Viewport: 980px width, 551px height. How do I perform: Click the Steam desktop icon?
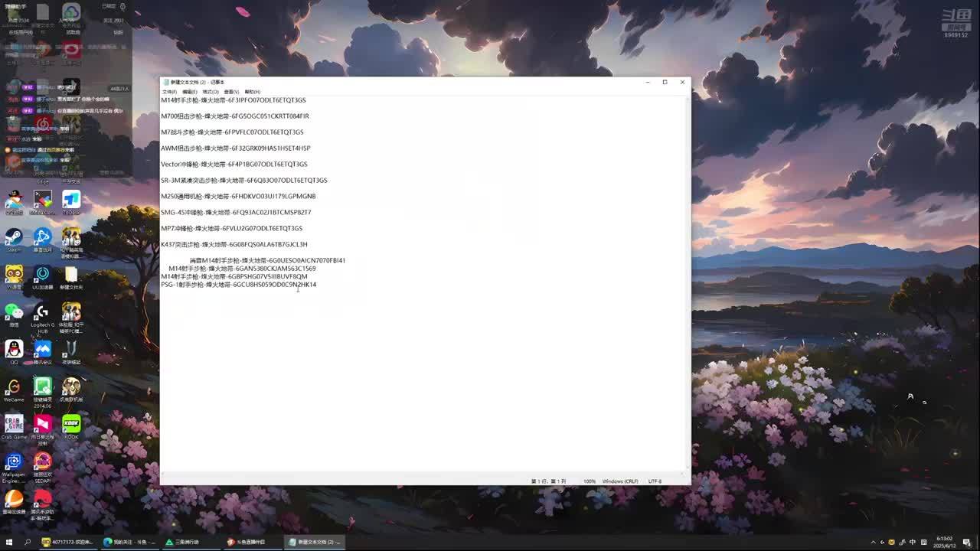[14, 240]
